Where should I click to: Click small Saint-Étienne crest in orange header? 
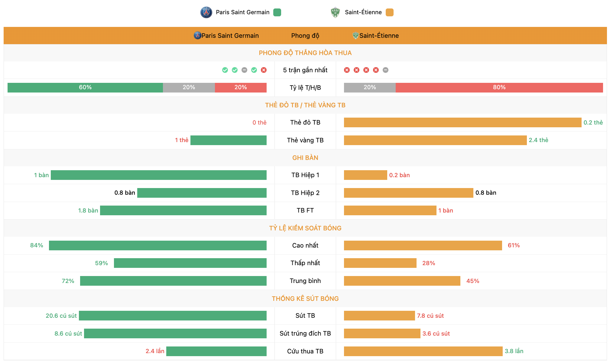356,36
